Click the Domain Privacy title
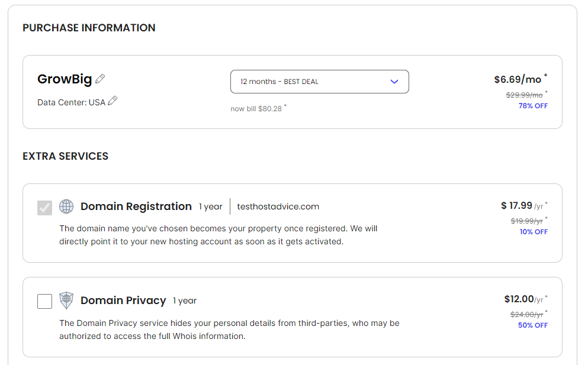Viewport: 588px width, 365px height. tap(123, 301)
